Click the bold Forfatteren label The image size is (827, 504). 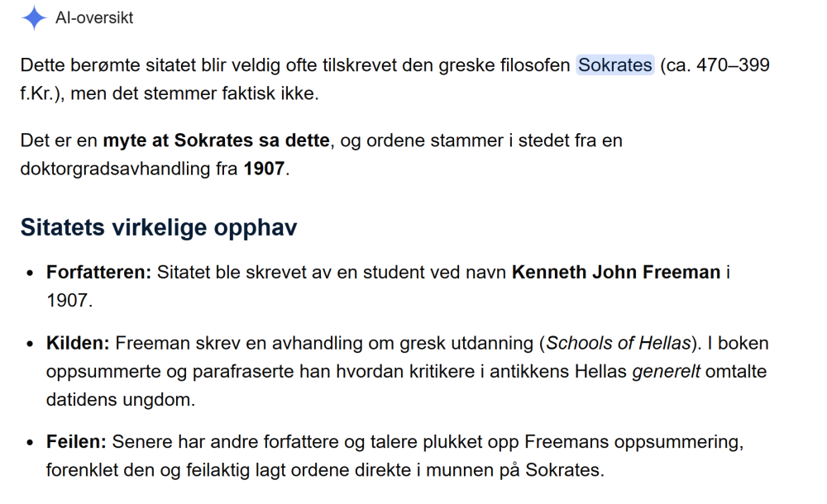[x=98, y=272]
